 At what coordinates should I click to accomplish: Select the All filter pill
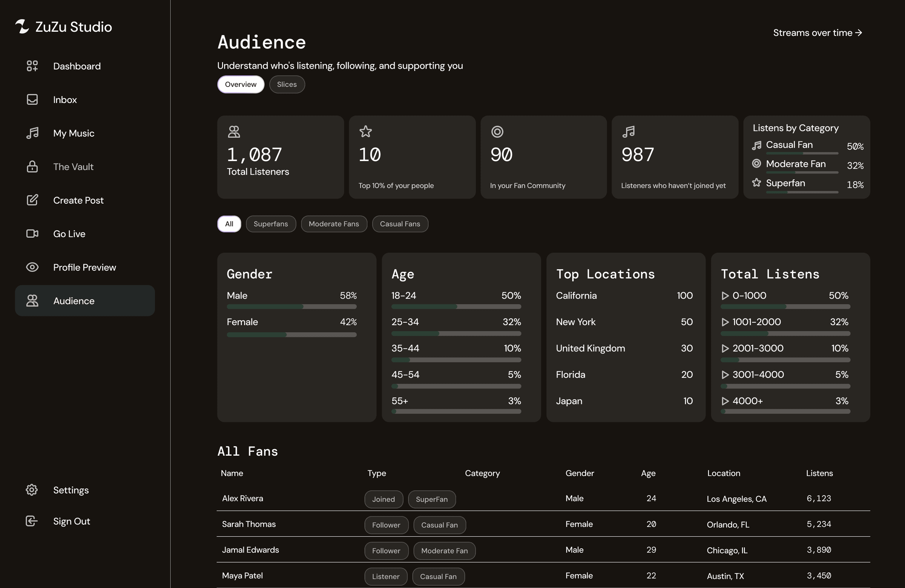(229, 224)
